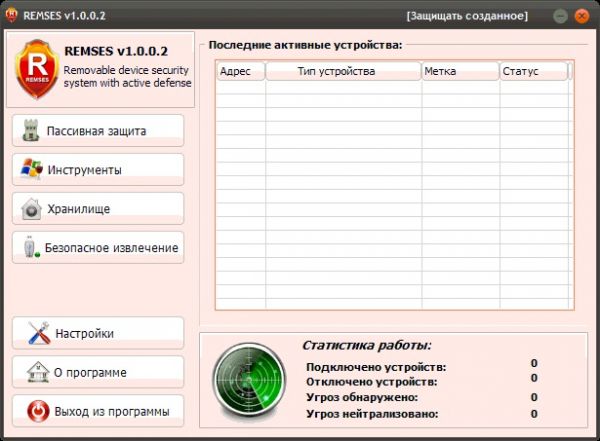Sort by Тип устройства column header
This screenshot has width=600, height=441.
343,71
